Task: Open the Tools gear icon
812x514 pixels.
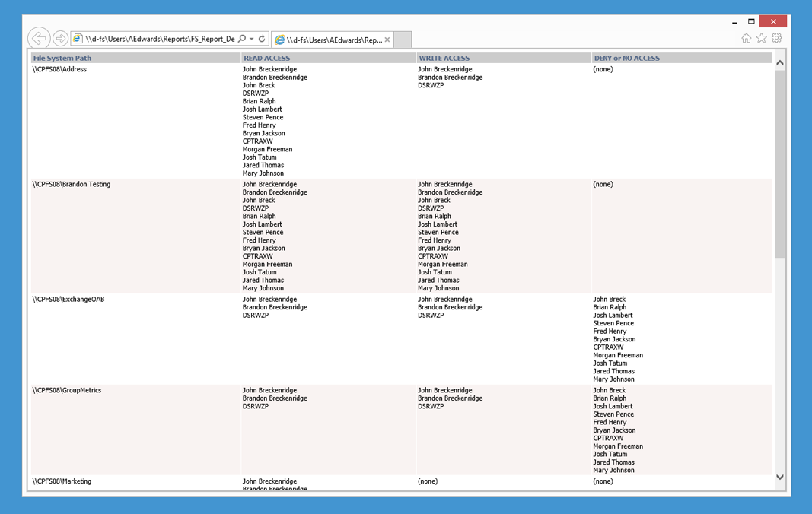Action: 776,38
